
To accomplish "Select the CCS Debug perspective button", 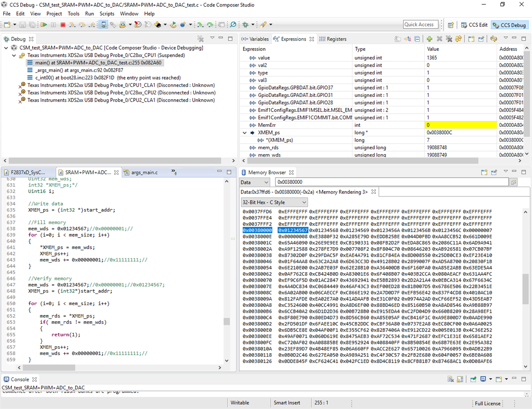I will click(x=510, y=25).
